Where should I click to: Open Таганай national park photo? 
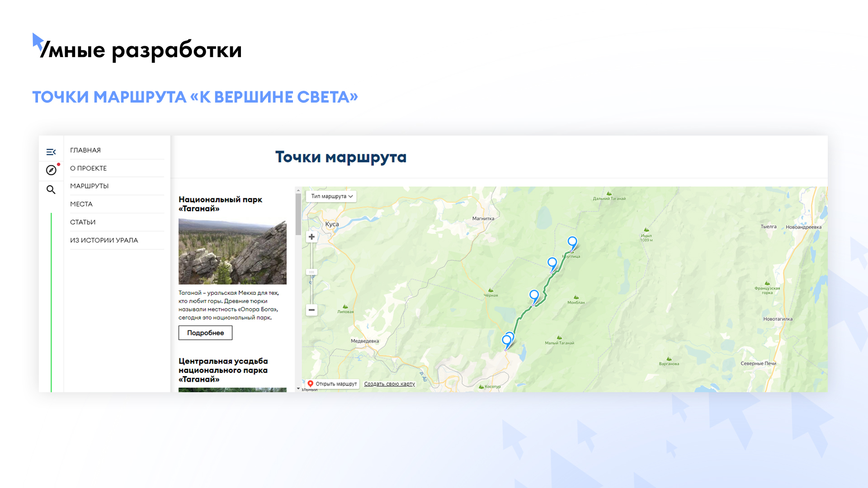point(232,251)
